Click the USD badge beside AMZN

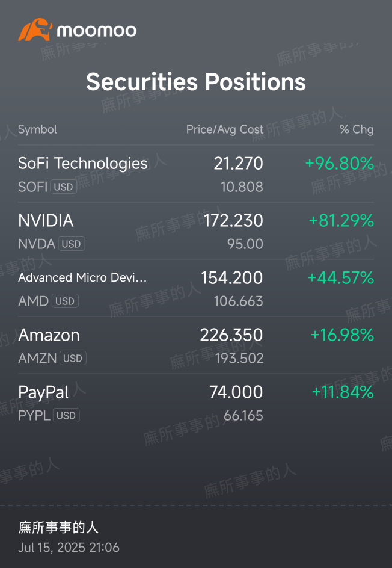point(73,359)
